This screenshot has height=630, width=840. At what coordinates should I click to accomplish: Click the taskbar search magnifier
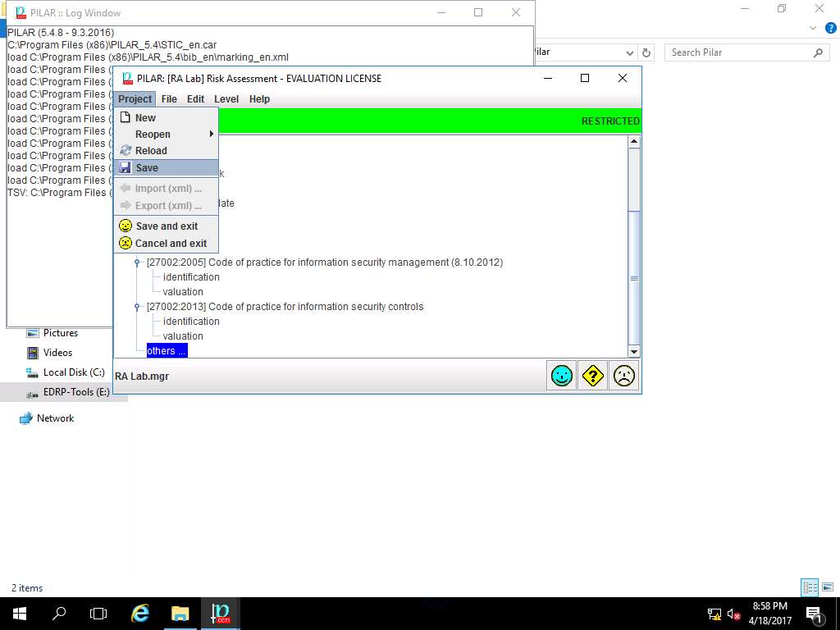click(x=59, y=614)
